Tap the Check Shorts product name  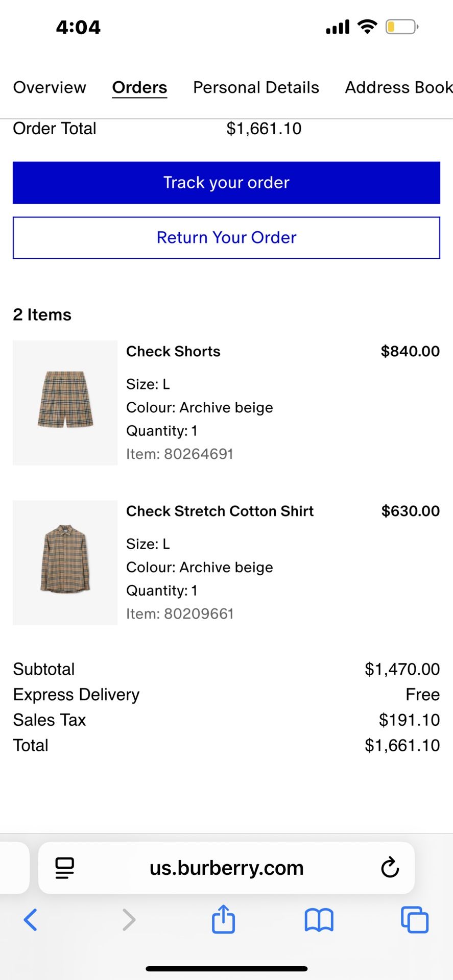pos(173,351)
